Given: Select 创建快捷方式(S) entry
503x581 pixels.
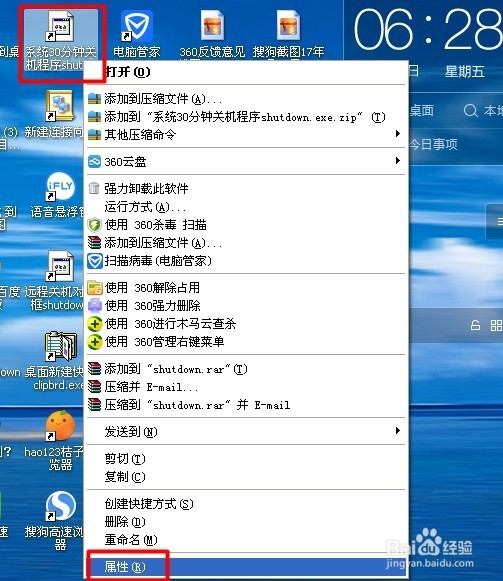Looking at the screenshot, I should (x=246, y=504).
